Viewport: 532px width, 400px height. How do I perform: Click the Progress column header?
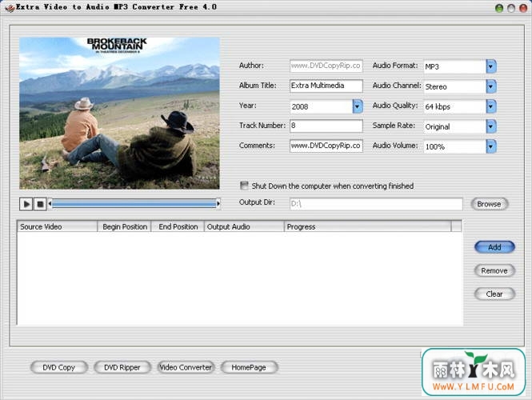click(368, 226)
